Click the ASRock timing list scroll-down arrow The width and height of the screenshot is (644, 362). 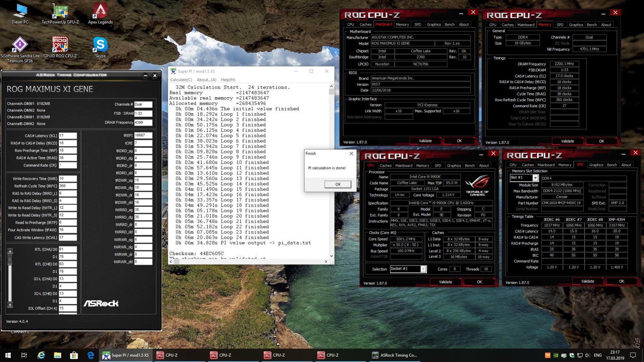point(10,305)
